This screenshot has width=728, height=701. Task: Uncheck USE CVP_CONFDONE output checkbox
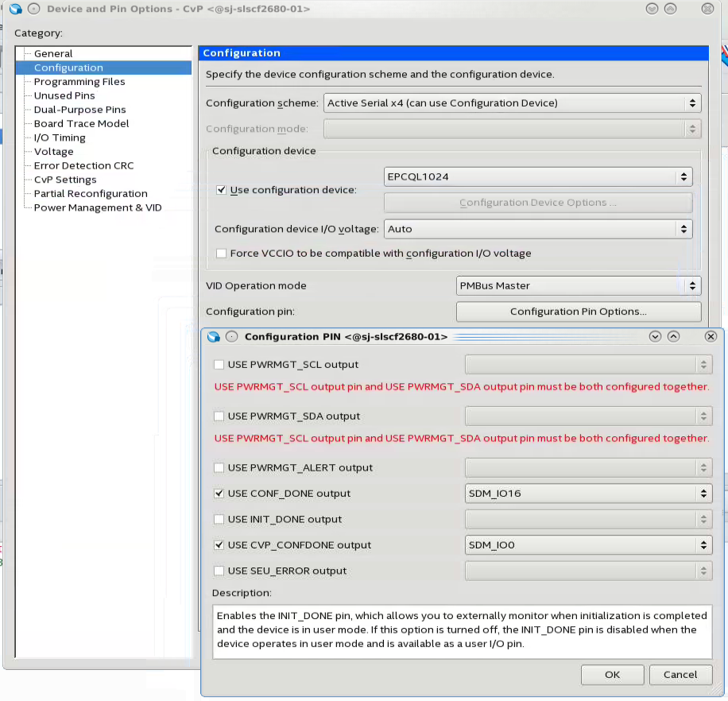click(x=219, y=545)
